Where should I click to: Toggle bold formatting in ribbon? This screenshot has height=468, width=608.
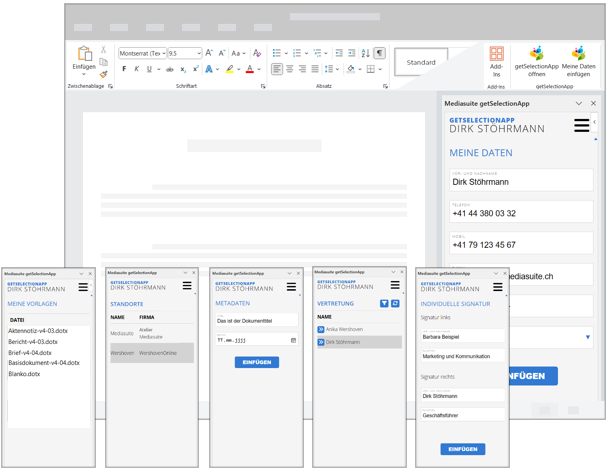tap(124, 70)
